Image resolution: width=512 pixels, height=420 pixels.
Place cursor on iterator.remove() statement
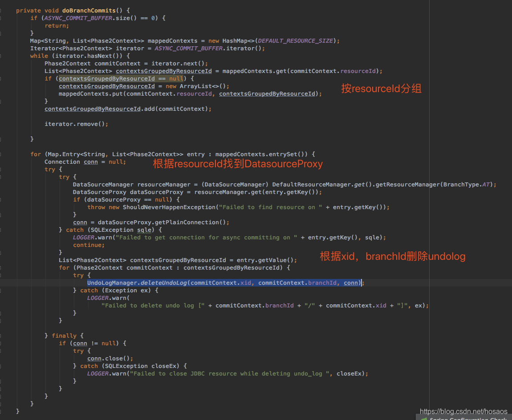tap(76, 124)
